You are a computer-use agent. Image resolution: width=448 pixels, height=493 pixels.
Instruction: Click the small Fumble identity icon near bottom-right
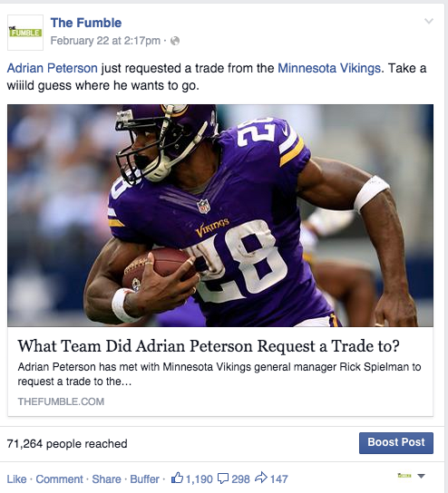pyautogui.click(x=404, y=476)
